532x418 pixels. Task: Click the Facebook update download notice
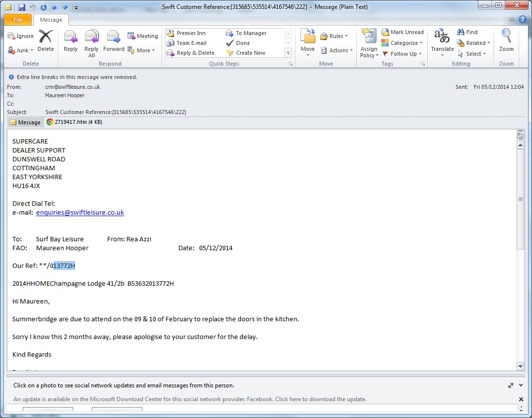(x=190, y=399)
